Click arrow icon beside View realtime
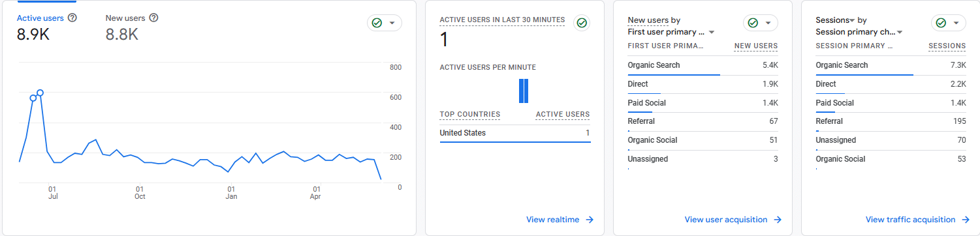980x236 pixels. [590, 220]
